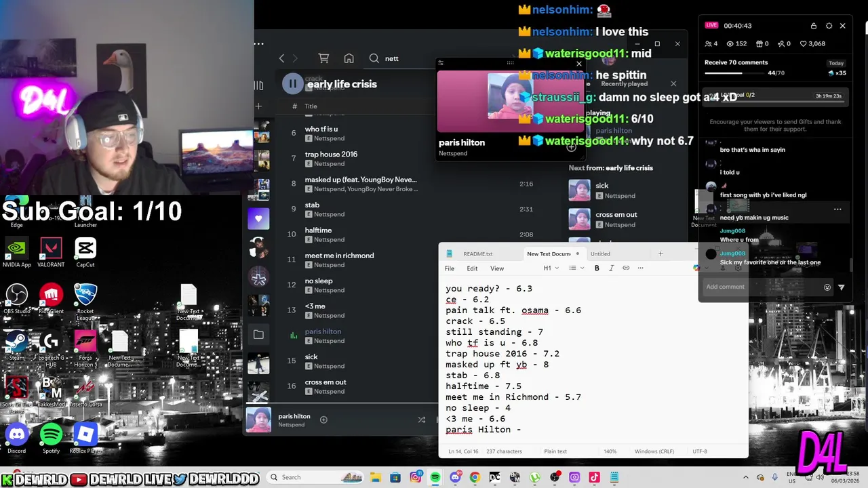
Task: Insert link in Notepad toolbar
Action: (x=626, y=268)
